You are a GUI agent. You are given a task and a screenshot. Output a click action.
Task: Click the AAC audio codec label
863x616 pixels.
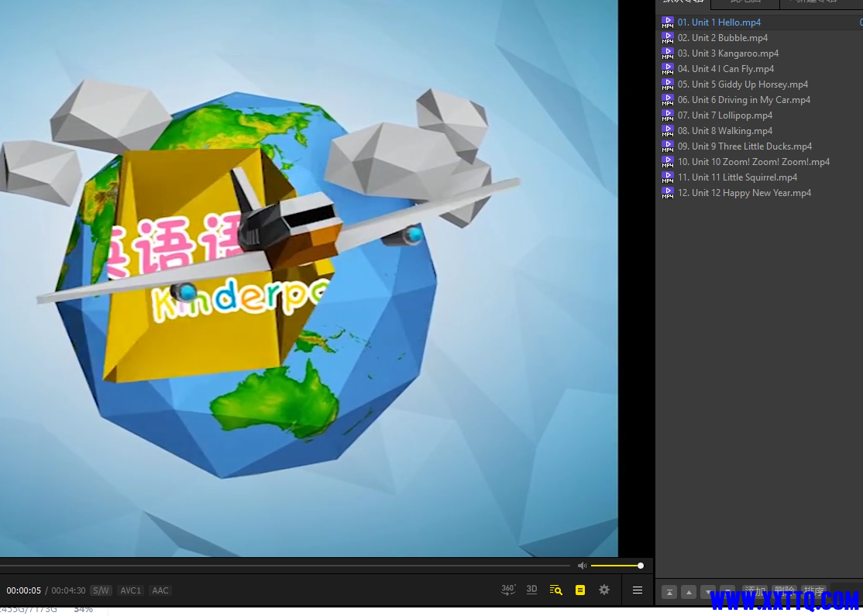160,590
